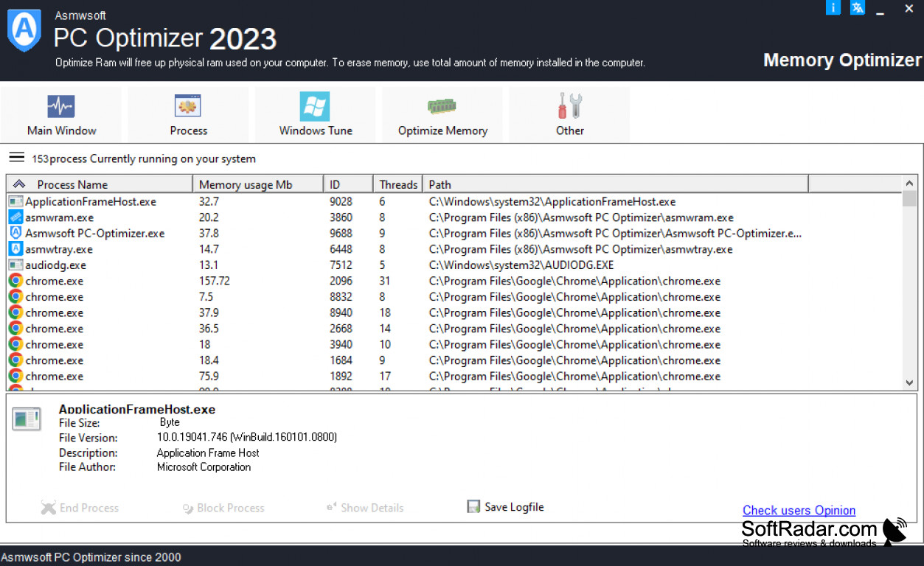This screenshot has height=566, width=924.
Task: Click Block Process button
Action: tap(223, 508)
